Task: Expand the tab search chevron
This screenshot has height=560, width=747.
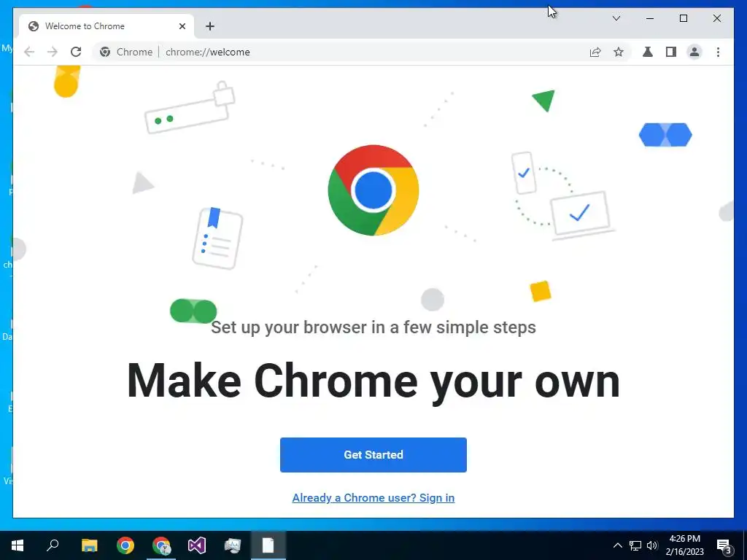Action: [x=616, y=18]
